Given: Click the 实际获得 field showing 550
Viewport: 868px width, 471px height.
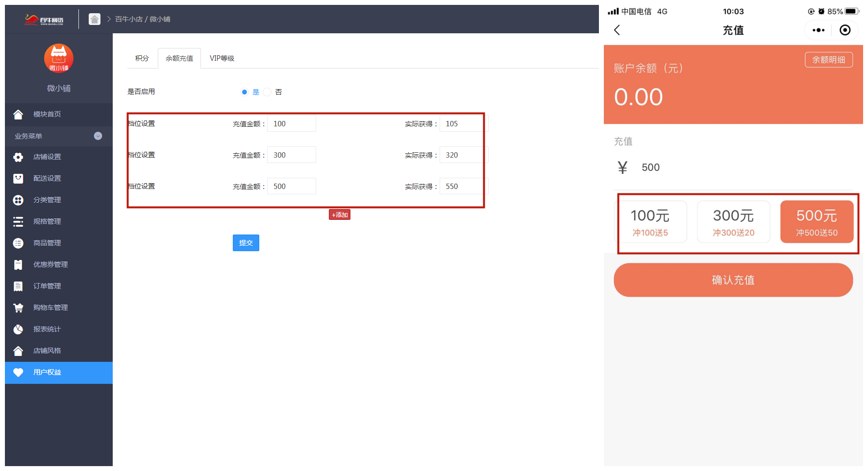Looking at the screenshot, I should point(464,187).
